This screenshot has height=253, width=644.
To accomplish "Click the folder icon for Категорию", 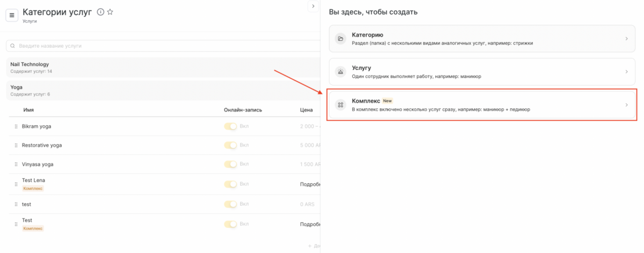I will pyautogui.click(x=340, y=38).
